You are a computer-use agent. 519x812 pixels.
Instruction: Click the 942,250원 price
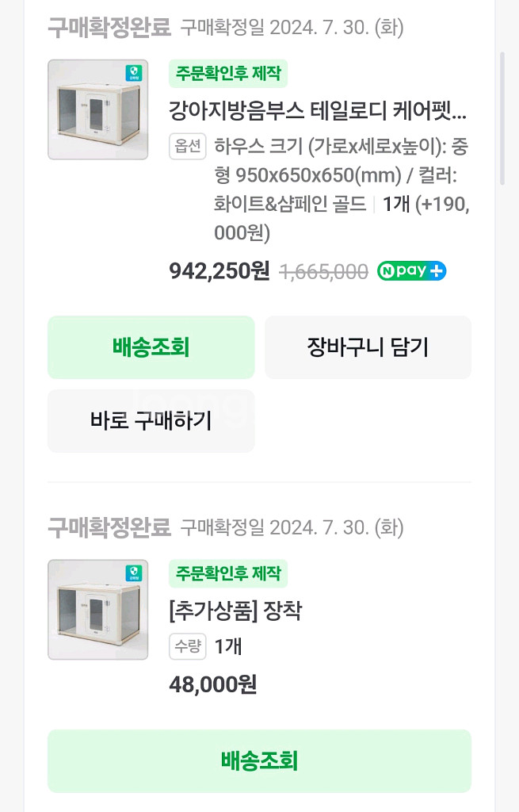pos(219,271)
